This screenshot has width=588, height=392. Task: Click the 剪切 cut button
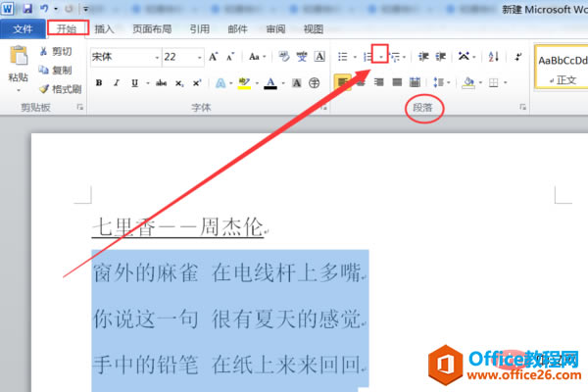coord(56,51)
